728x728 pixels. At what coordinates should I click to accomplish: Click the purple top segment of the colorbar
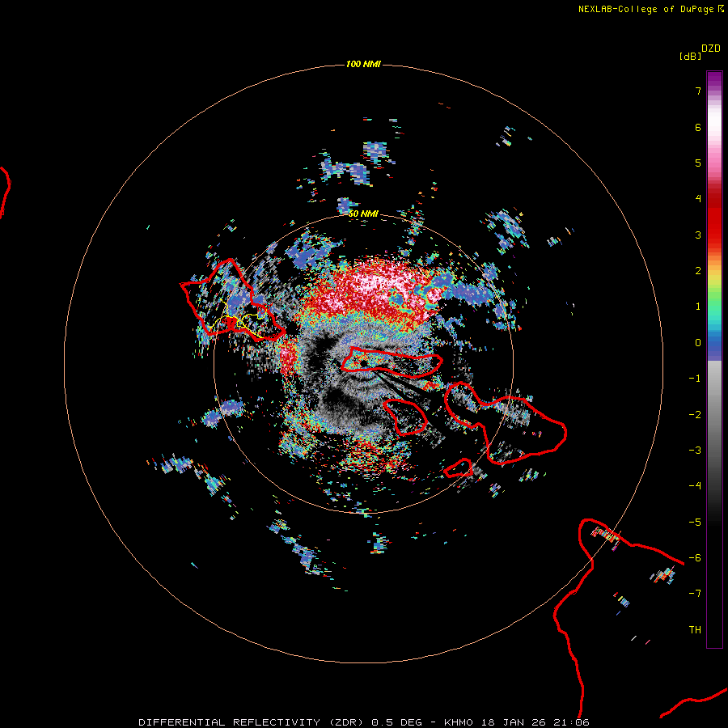[x=714, y=81]
